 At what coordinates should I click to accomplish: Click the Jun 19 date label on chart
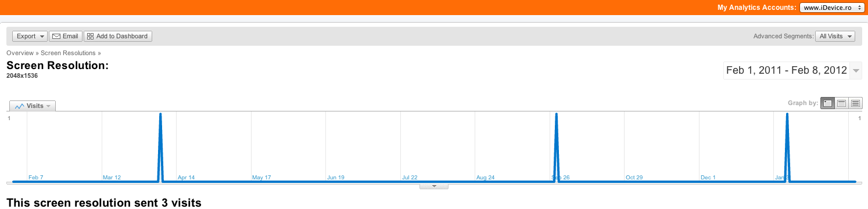point(336,177)
